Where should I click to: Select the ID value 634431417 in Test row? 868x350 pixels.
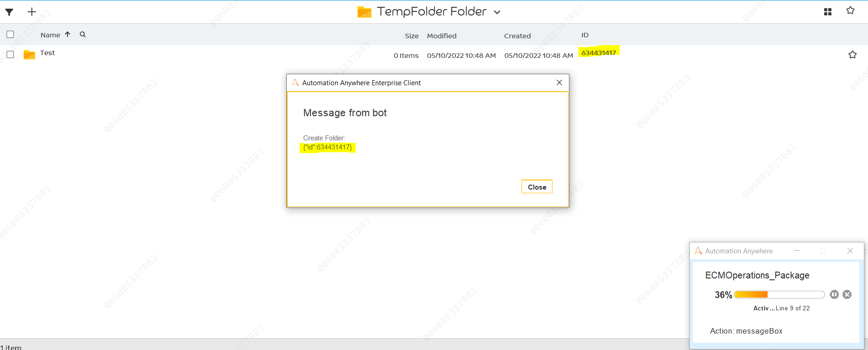point(599,53)
